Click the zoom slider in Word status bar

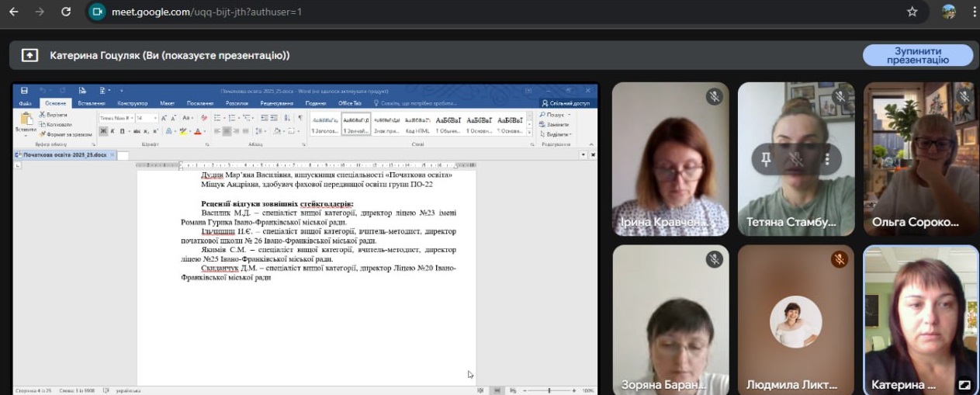click(x=549, y=390)
